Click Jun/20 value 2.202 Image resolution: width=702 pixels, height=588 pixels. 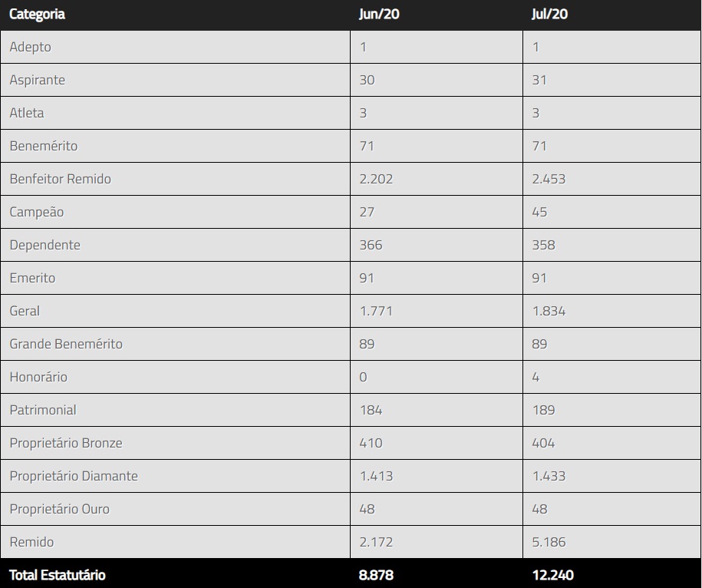(x=376, y=179)
